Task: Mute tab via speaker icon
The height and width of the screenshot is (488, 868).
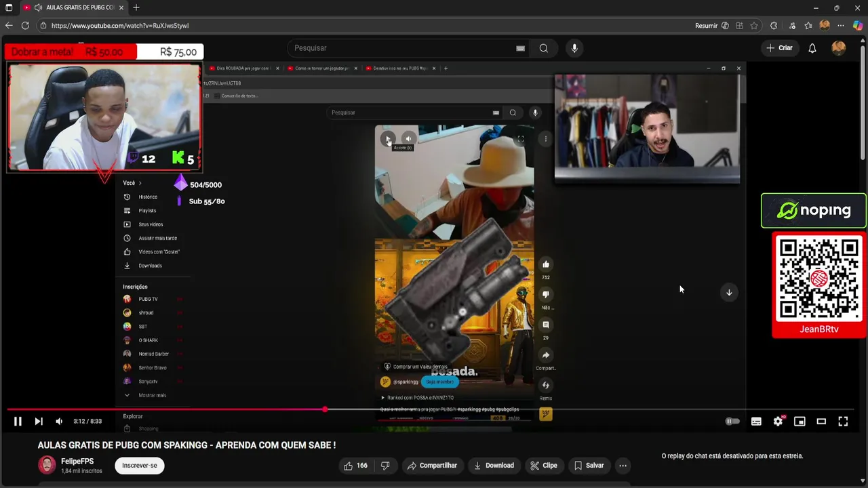Action: (x=38, y=7)
